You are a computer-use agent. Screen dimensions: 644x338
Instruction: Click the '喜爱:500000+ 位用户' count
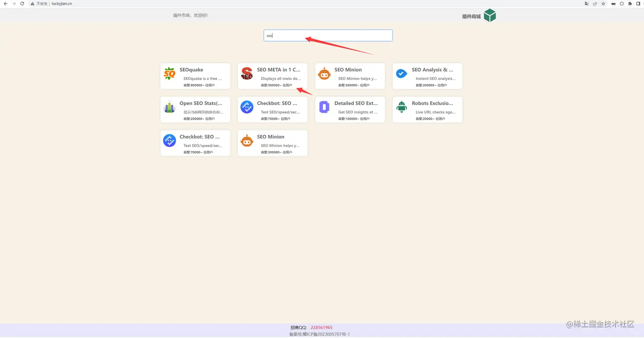tap(276, 85)
